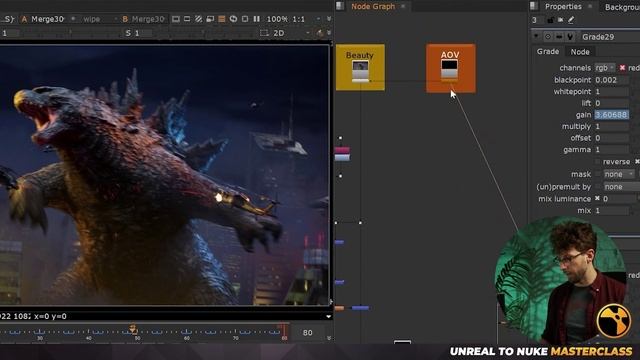Click the whitepoint value field
The image size is (640, 360).
[611, 91]
